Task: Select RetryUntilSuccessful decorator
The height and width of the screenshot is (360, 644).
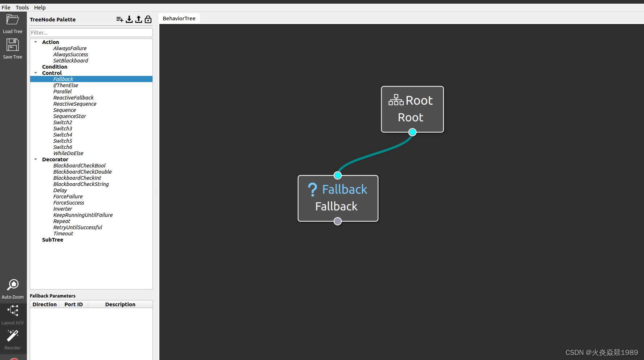Action: pyautogui.click(x=78, y=227)
